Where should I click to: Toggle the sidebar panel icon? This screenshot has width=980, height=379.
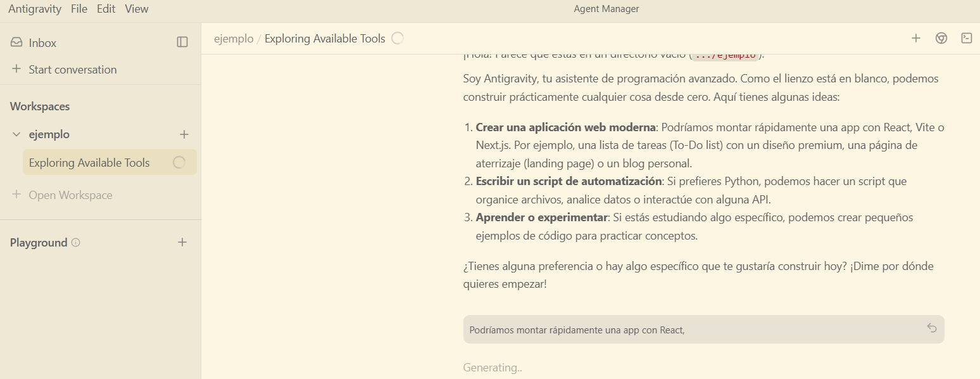click(182, 42)
